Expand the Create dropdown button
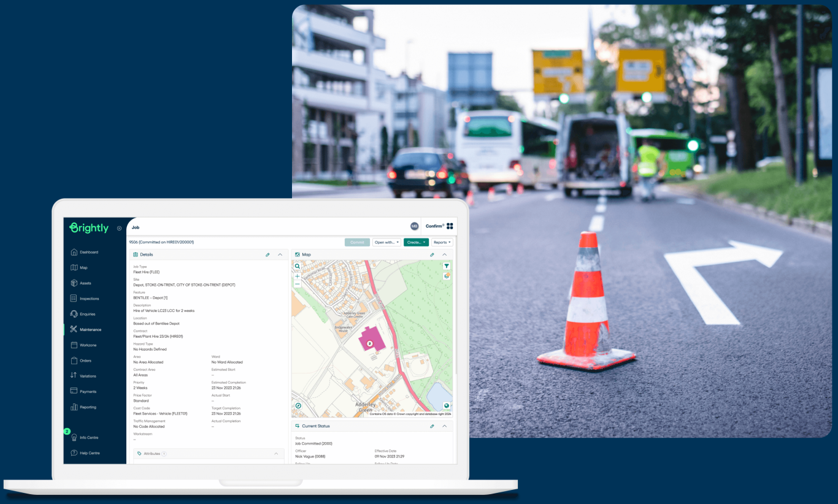Image resolution: width=838 pixels, height=504 pixels. click(x=416, y=242)
